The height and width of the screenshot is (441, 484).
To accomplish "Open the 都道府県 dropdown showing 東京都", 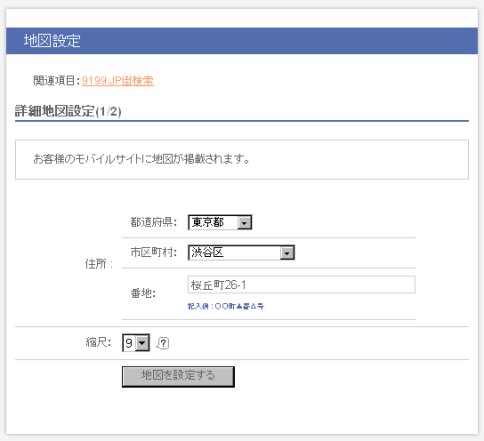I will coord(220,222).
